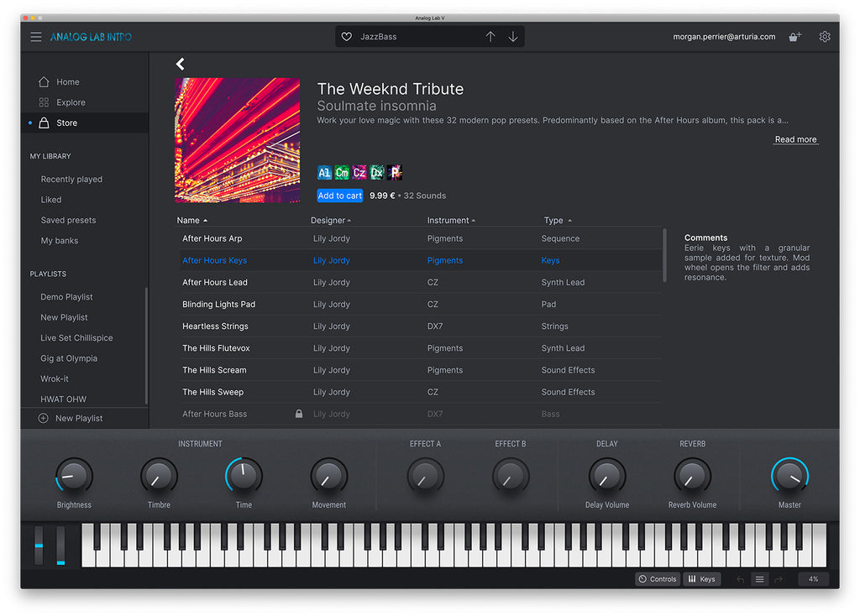Click the Analog Lab instrument icon
Image resolution: width=860 pixels, height=616 pixels.
click(x=324, y=173)
